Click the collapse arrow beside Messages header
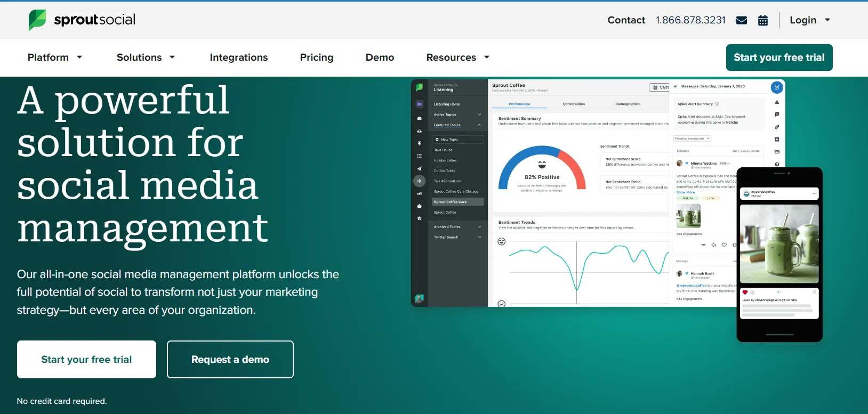868x414 pixels. tap(676, 86)
